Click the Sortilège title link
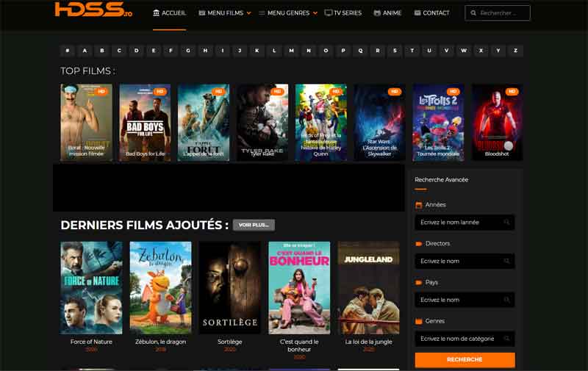588x371 pixels. coord(230,342)
